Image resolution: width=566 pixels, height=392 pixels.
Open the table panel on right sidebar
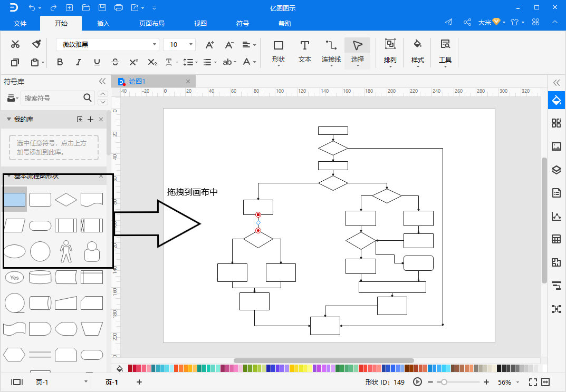tap(557, 239)
